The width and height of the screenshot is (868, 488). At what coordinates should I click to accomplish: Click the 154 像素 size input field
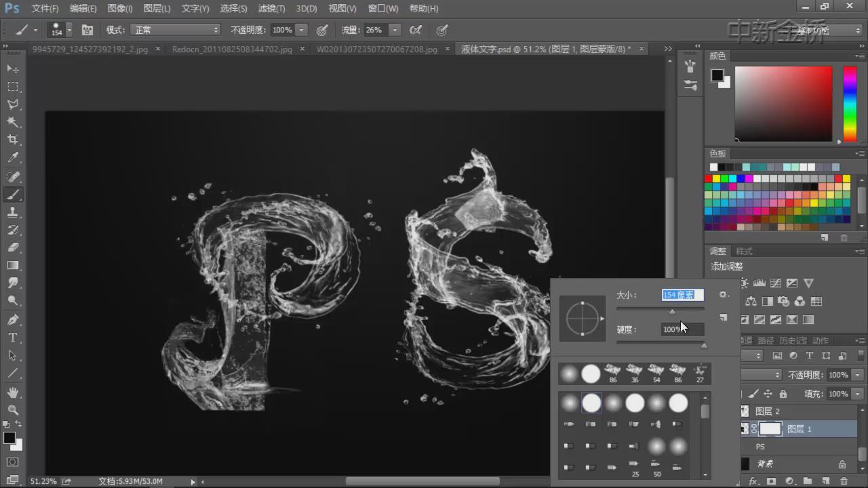(682, 295)
